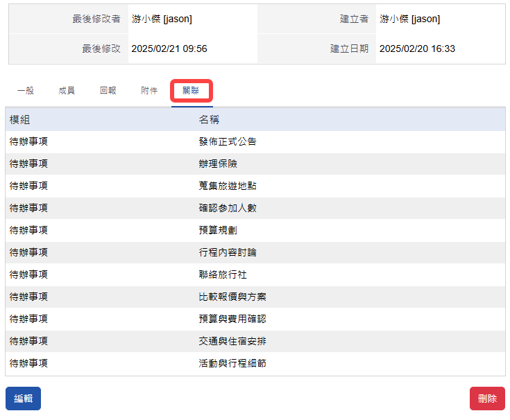This screenshot has height=420, width=510.
Task: Click the blue 編輯 button
Action: pos(23,399)
